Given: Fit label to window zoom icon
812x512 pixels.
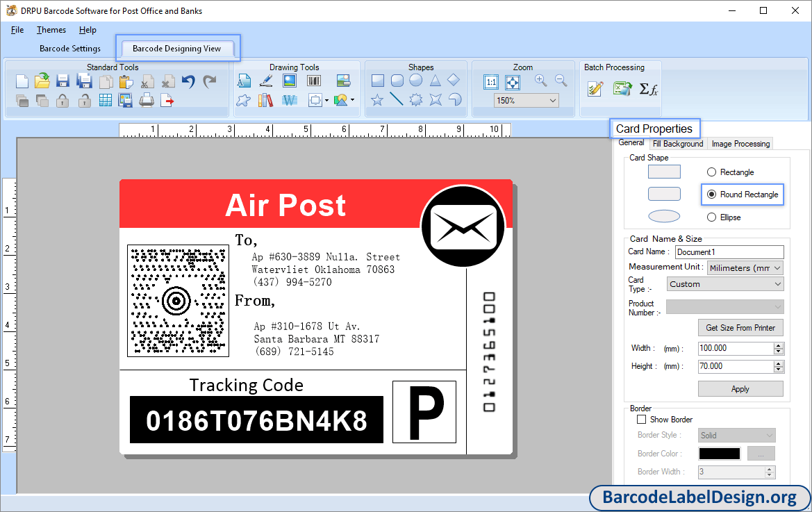Looking at the screenshot, I should click(513, 82).
